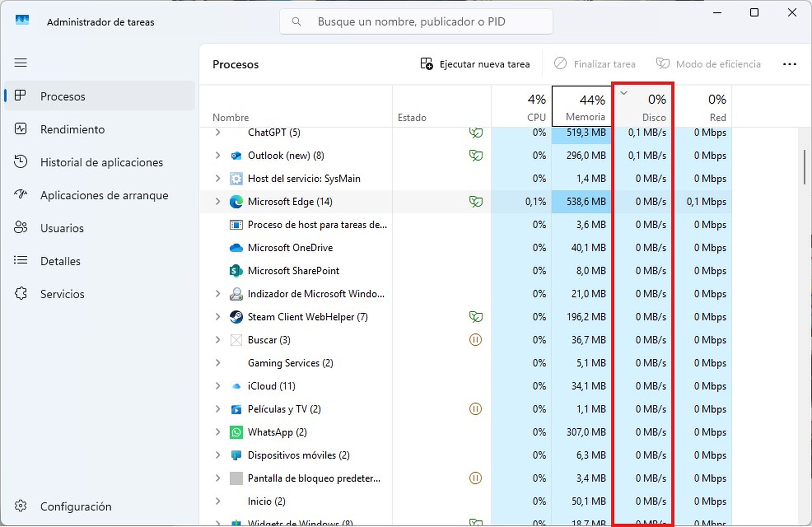Image resolution: width=812 pixels, height=527 pixels.
Task: Open the more options ellipsis menu
Action: tap(790, 64)
